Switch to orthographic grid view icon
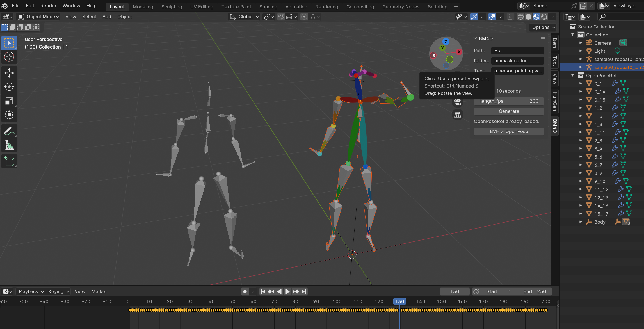Screen dimensions: 644x329 pyautogui.click(x=458, y=115)
